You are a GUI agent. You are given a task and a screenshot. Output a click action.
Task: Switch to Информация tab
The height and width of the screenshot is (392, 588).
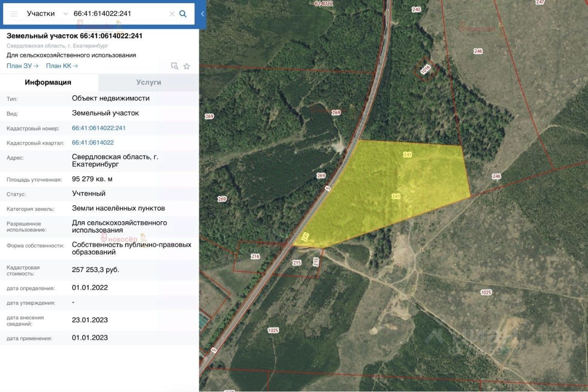pyautogui.click(x=48, y=82)
